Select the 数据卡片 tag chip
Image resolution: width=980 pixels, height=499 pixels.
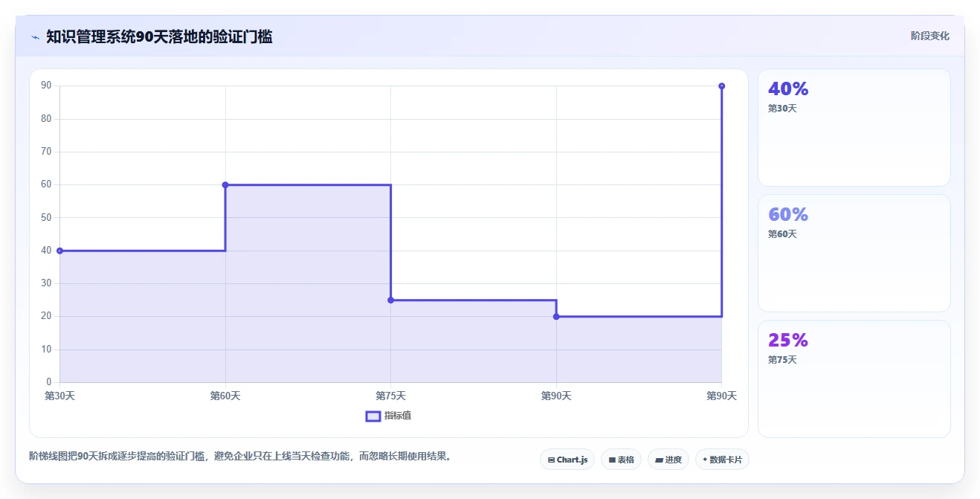tap(722, 460)
